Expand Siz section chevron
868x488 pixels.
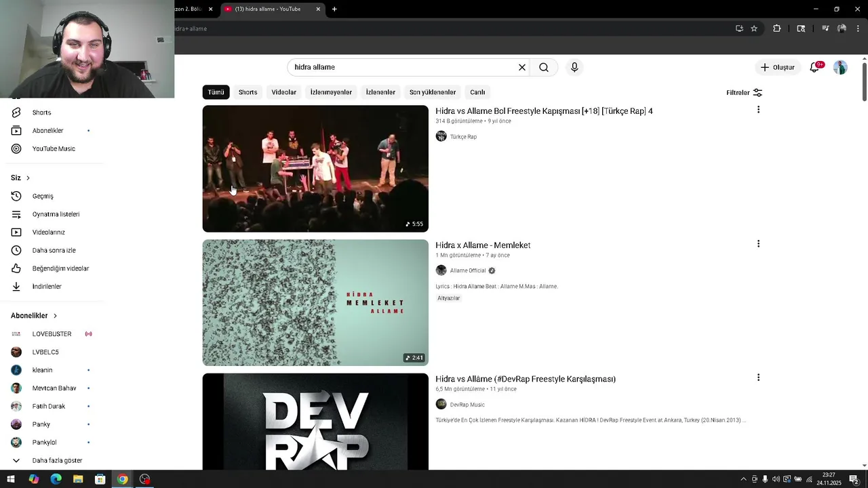28,178
